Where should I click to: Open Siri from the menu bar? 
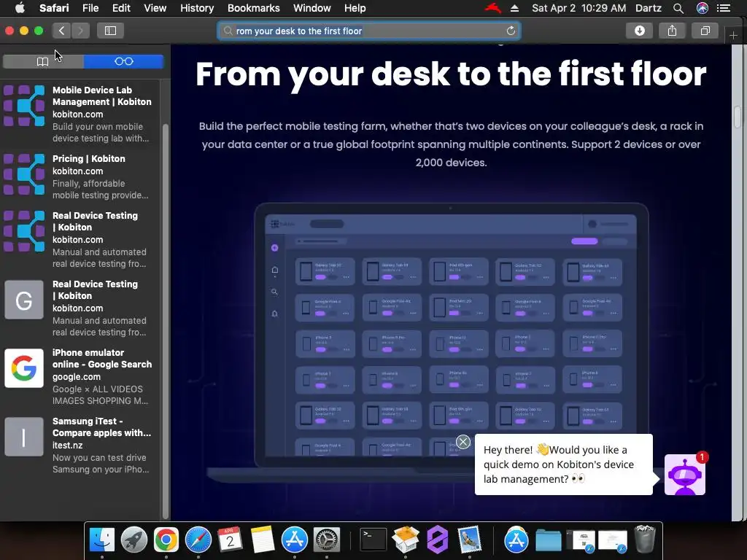pyautogui.click(x=703, y=8)
